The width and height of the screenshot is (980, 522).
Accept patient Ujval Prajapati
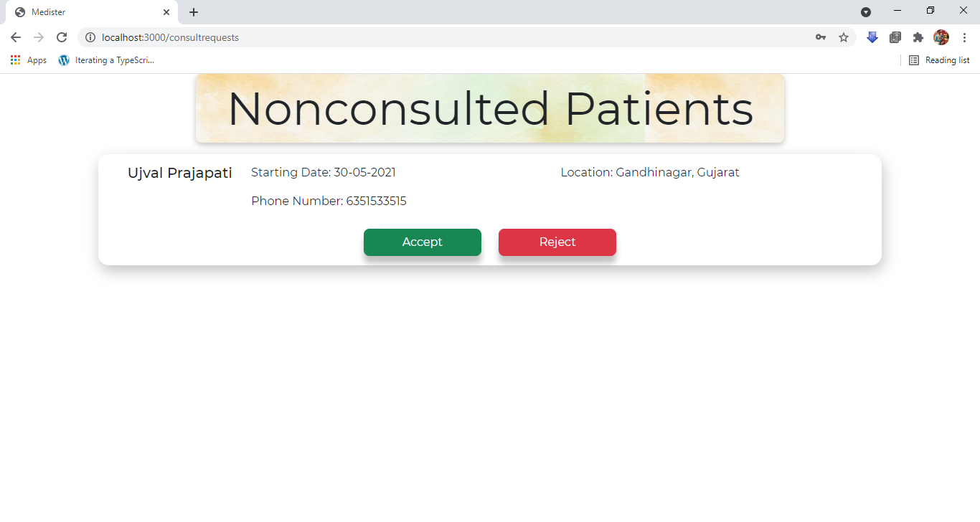click(422, 242)
